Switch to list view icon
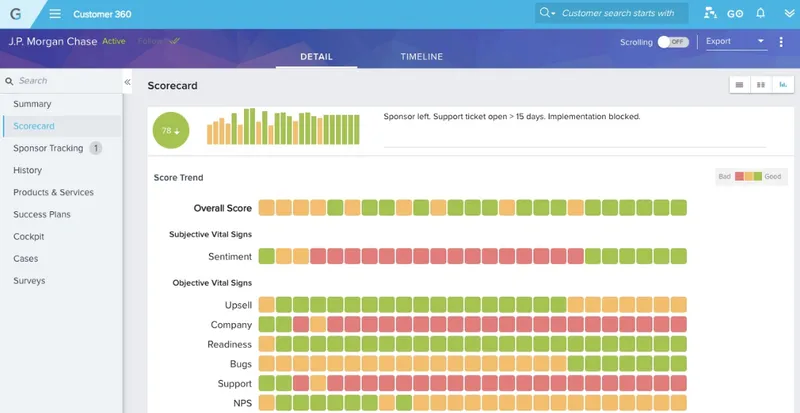800x413 pixels. click(x=740, y=85)
